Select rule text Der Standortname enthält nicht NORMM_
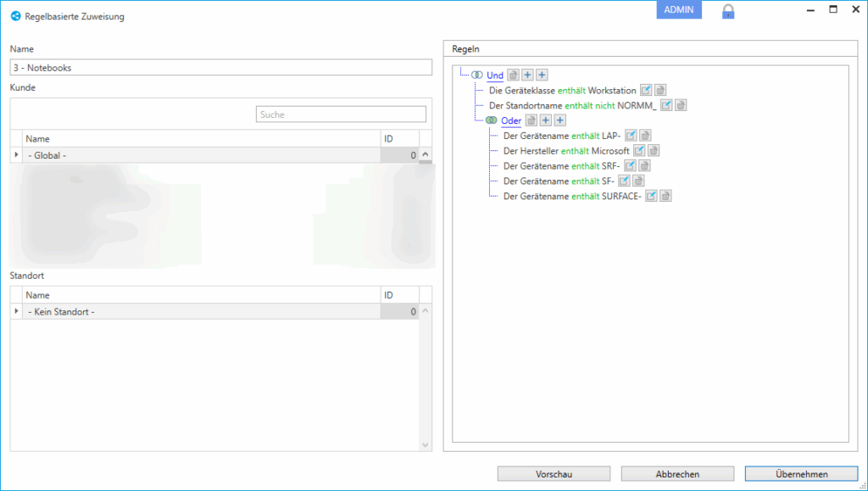The width and height of the screenshot is (868, 491). click(572, 105)
